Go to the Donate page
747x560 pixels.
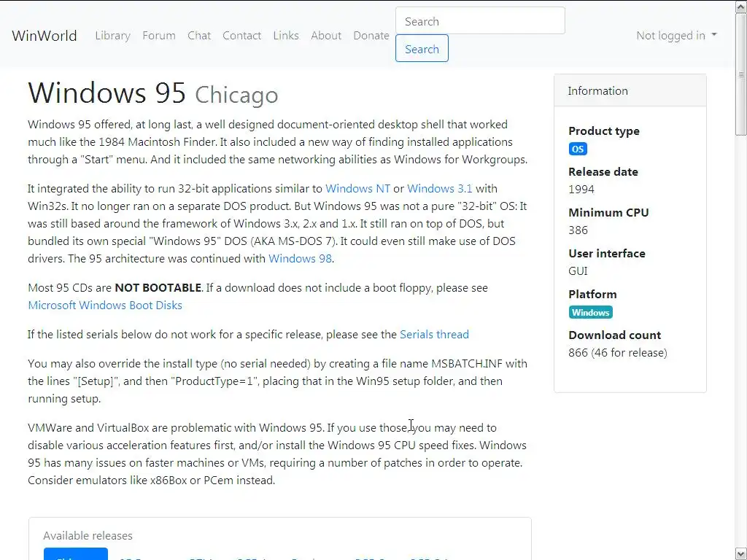click(x=371, y=36)
